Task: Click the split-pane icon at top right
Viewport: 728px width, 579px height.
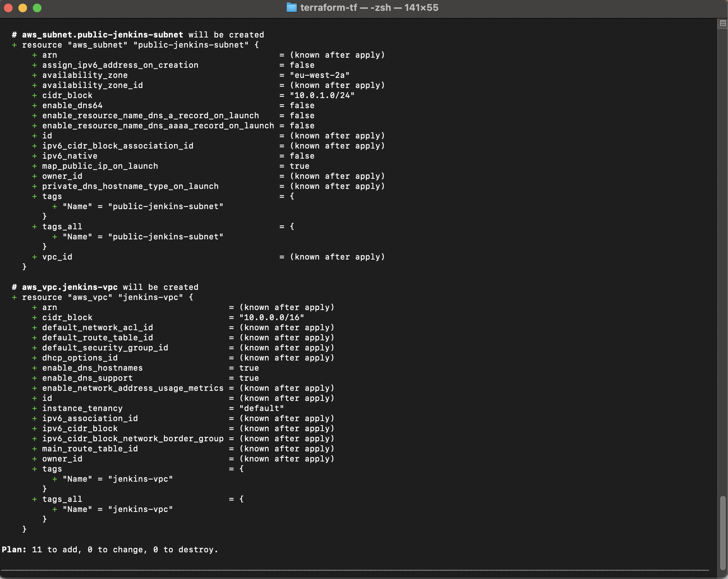Action: tap(722, 23)
